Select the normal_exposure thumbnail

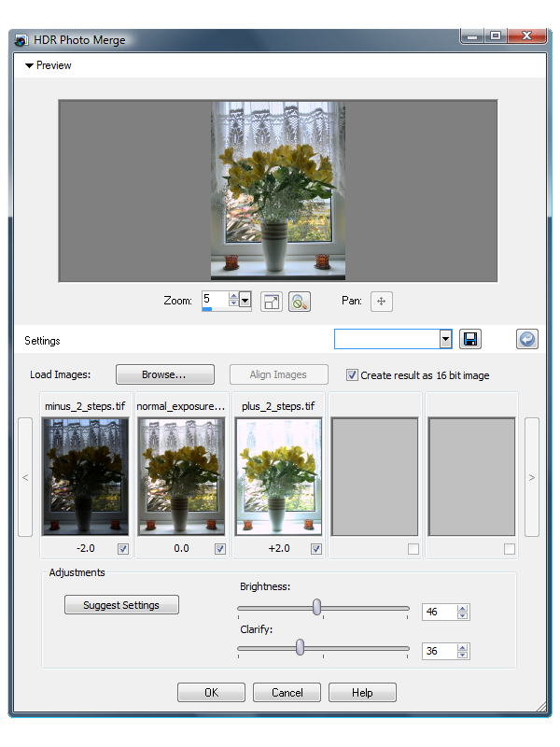tap(181, 476)
